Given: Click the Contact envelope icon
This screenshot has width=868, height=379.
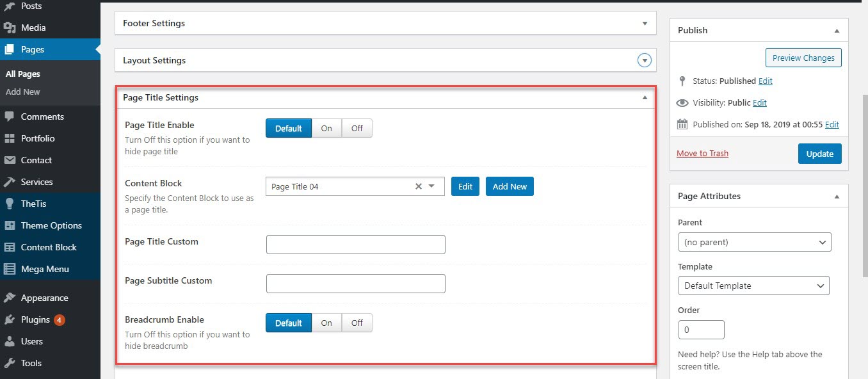Looking at the screenshot, I should [10, 160].
